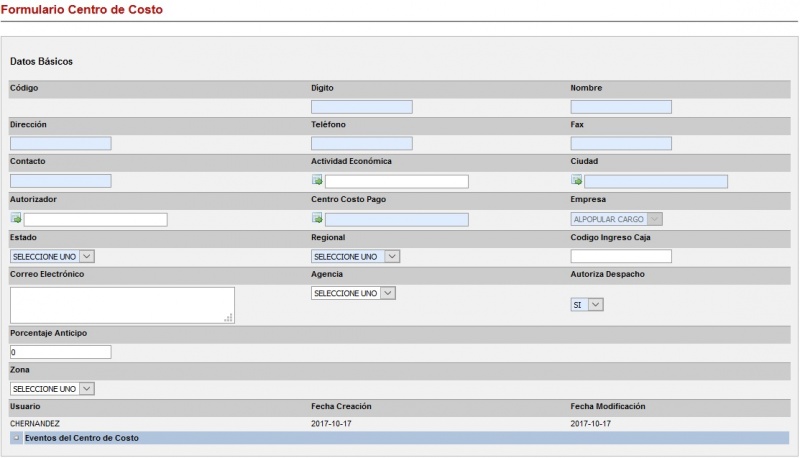Open the Zona dropdown
This screenshot has height=458, width=800.
tap(52, 388)
